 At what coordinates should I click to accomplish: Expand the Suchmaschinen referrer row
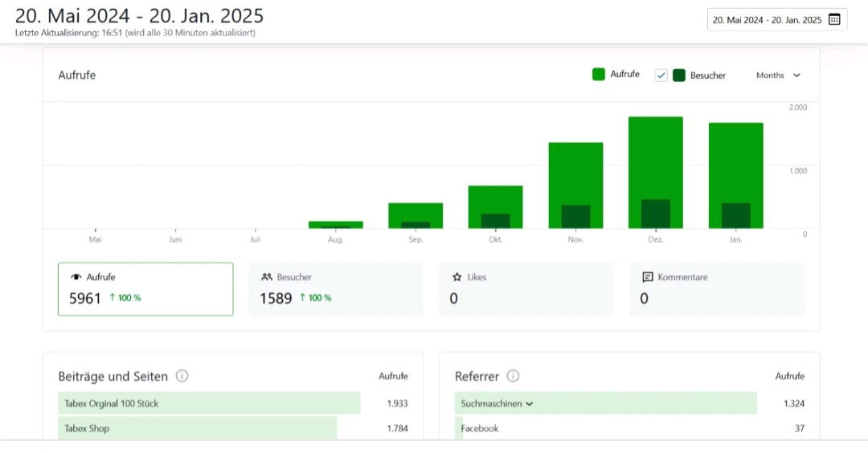(x=529, y=404)
